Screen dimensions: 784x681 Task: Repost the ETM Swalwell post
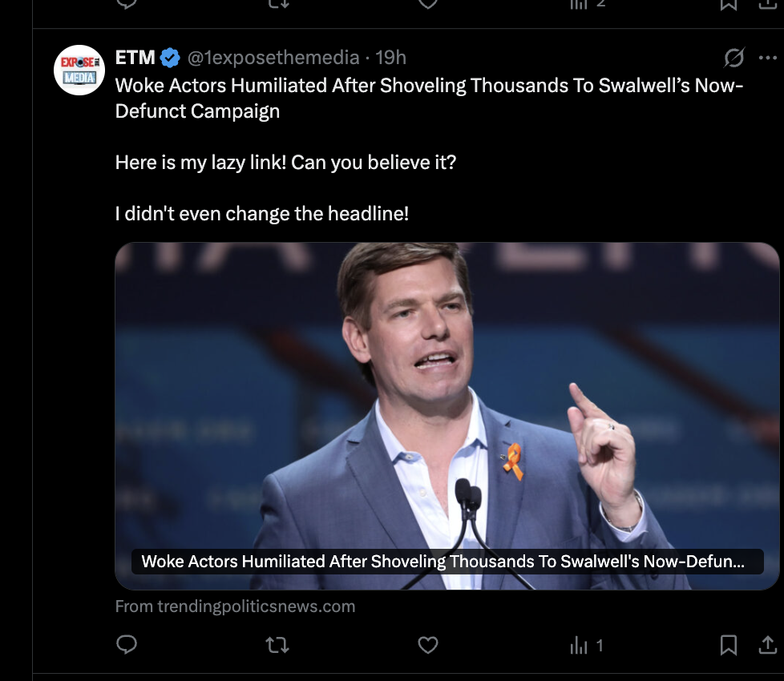277,644
